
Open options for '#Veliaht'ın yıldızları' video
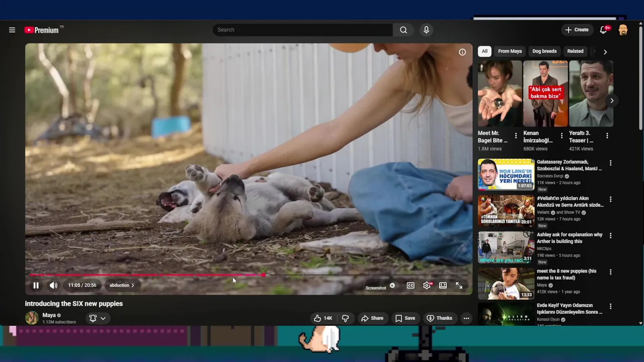pos(610,200)
